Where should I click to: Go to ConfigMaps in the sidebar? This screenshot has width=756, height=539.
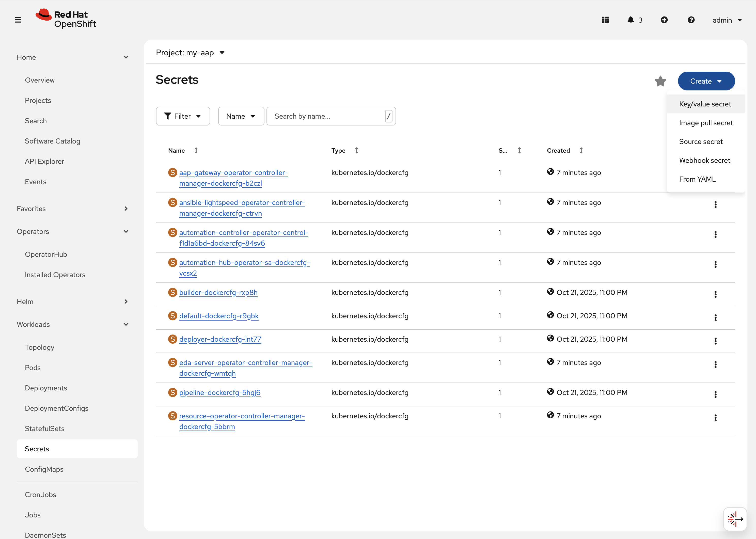(x=44, y=469)
